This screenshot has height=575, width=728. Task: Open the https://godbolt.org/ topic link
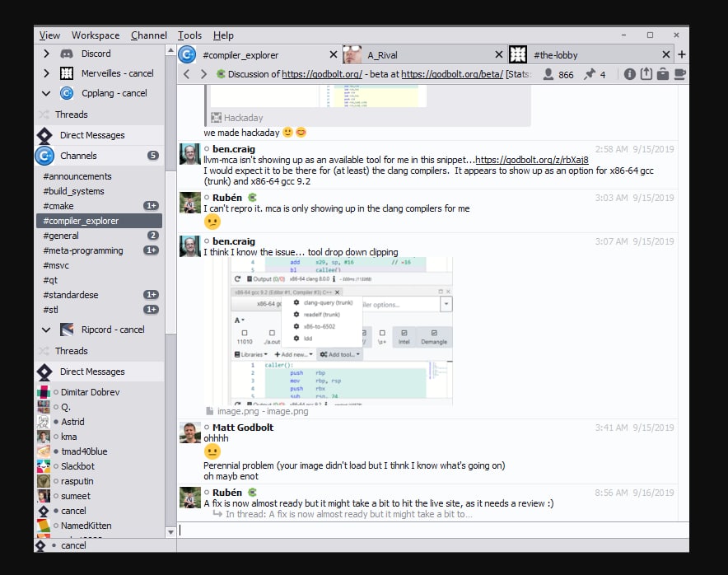[322, 74]
